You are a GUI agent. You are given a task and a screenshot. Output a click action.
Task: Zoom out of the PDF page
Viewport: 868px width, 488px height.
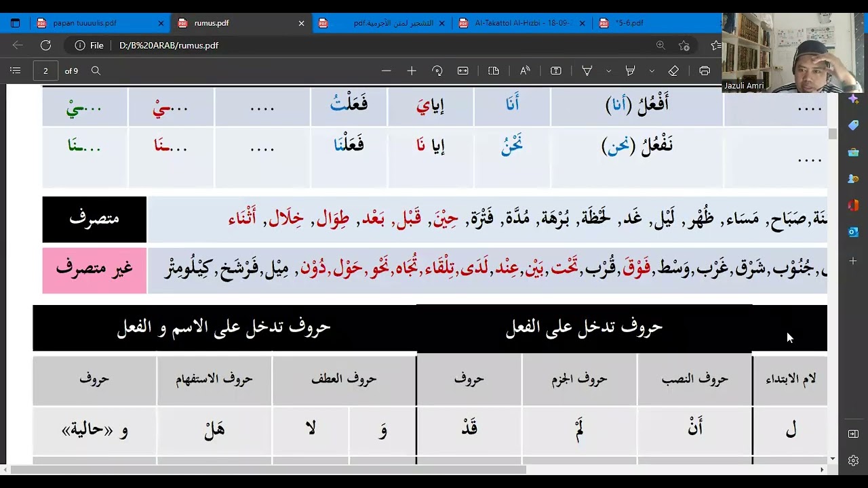(387, 70)
